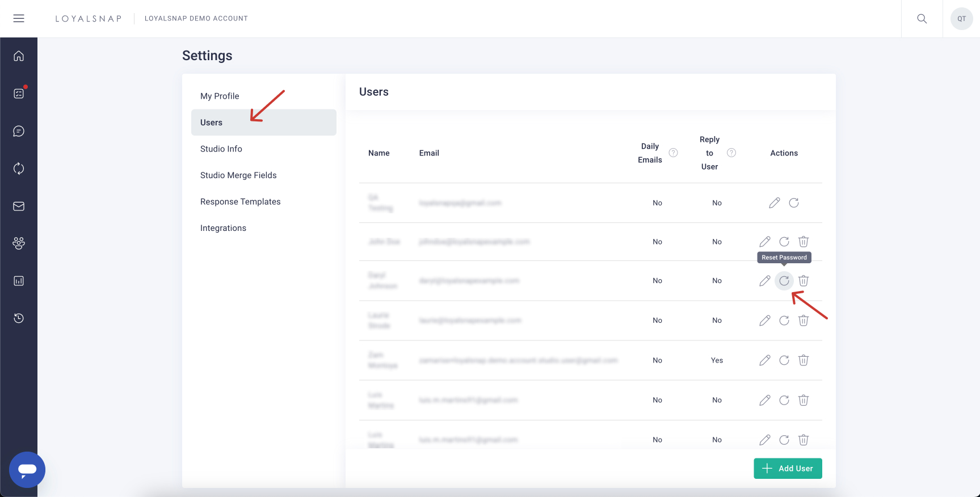Open the envelope mail icon in the sidebar
Image resolution: width=980 pixels, height=497 pixels.
[19, 206]
